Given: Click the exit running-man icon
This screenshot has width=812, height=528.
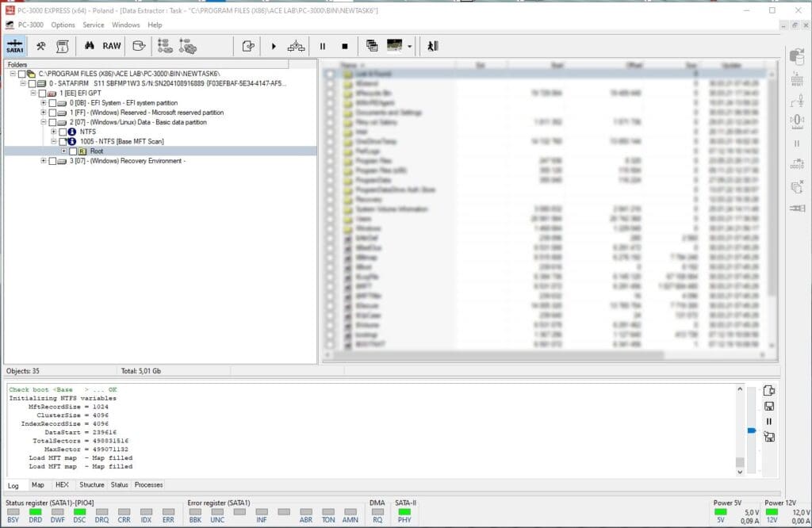Looking at the screenshot, I should click(x=432, y=46).
